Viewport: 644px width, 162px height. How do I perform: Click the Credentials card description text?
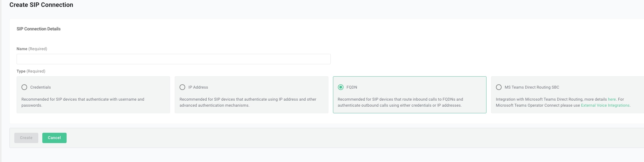[83, 102]
